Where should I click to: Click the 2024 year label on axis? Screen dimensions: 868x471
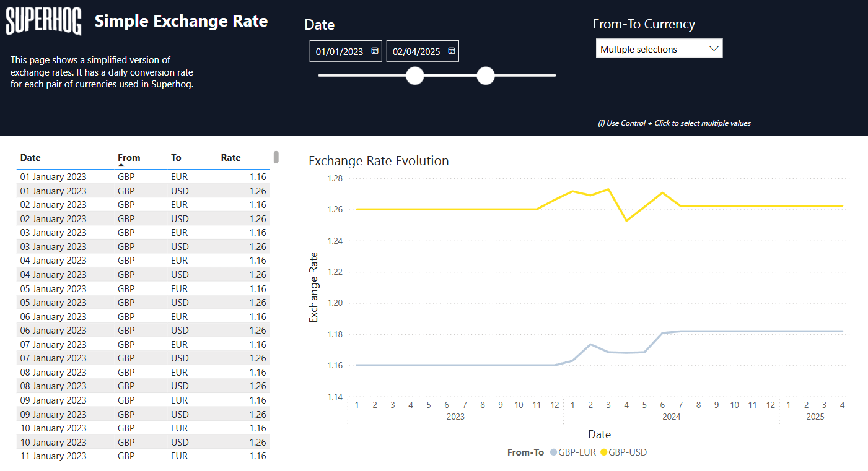pos(671,417)
